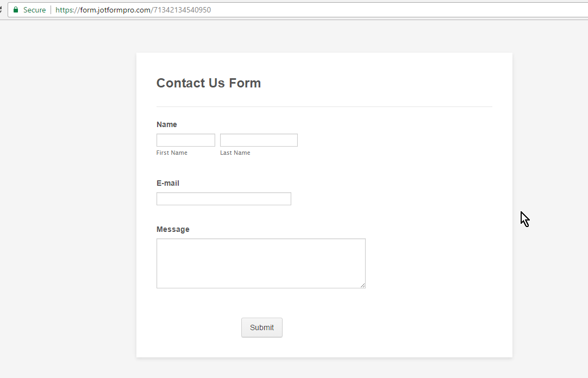Select the Last Name text box
Image resolution: width=588 pixels, height=378 pixels.
coord(259,140)
